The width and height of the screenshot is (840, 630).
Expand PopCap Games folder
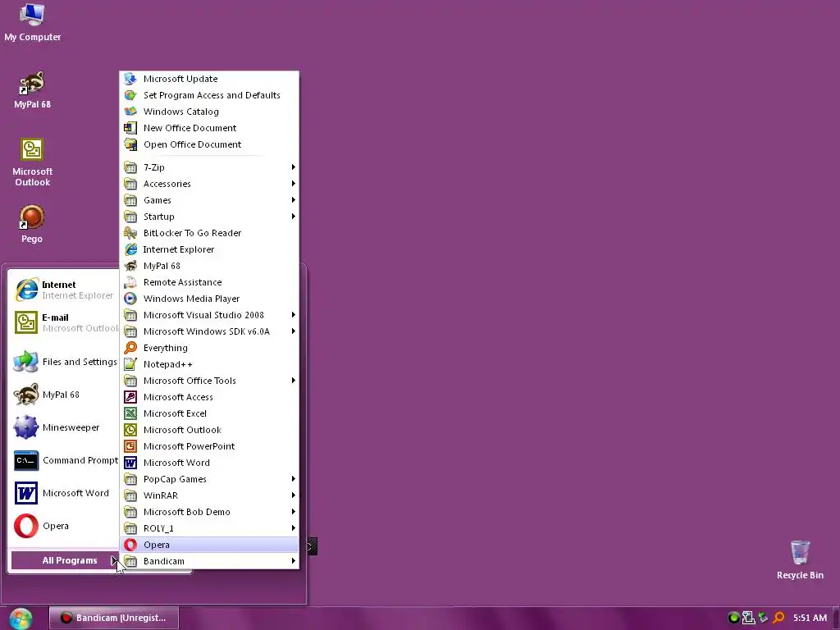tap(209, 479)
